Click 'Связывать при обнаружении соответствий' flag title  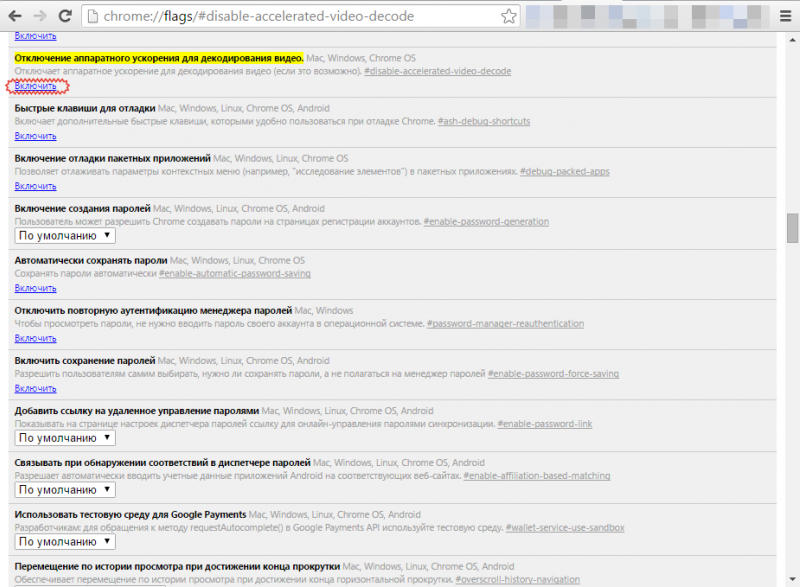162,463
